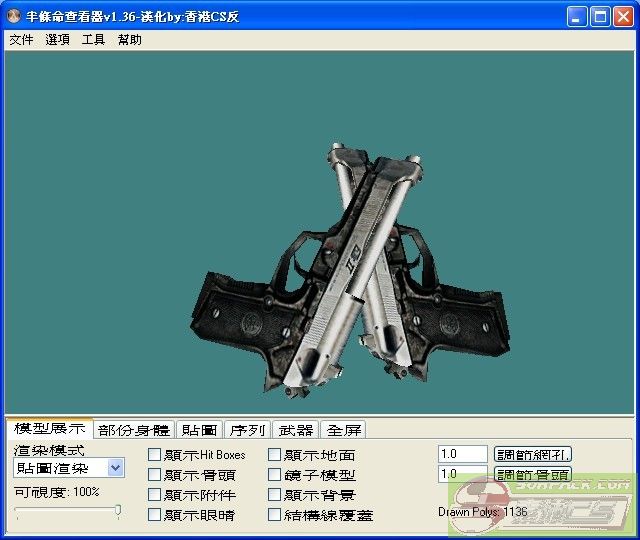Open the 選項 menu
The image size is (640, 540).
pos(57,40)
